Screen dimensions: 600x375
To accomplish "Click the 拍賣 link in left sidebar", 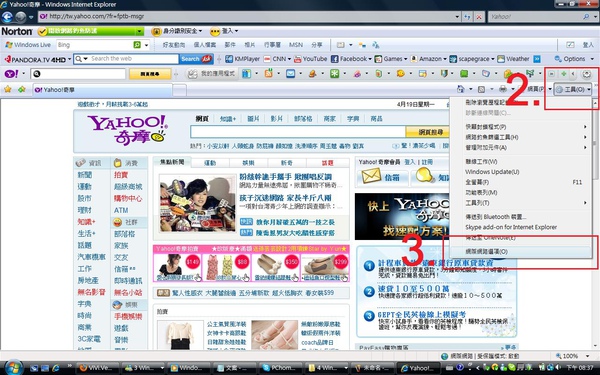I will point(121,175).
